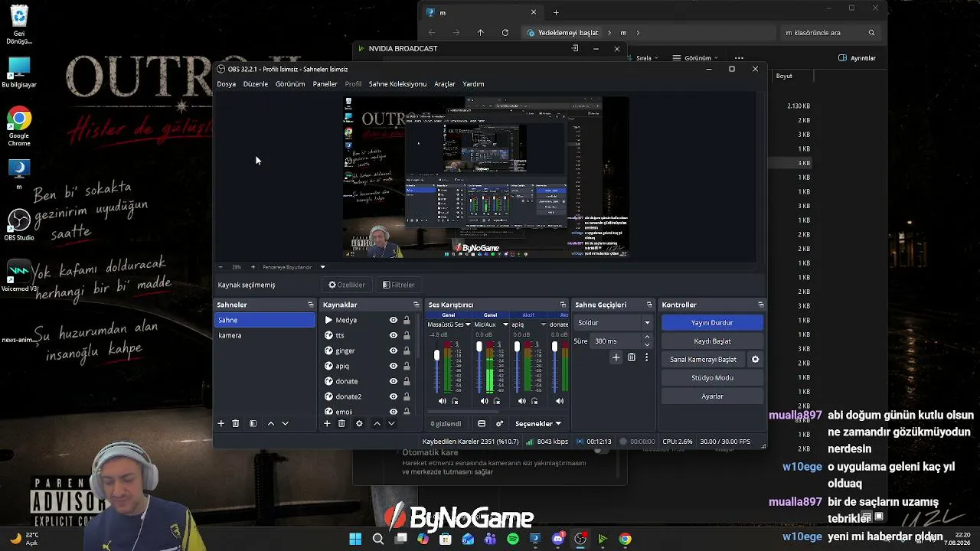Screen dimensions: 980x551
Task: Open the Düzenle menu
Action: click(256, 84)
